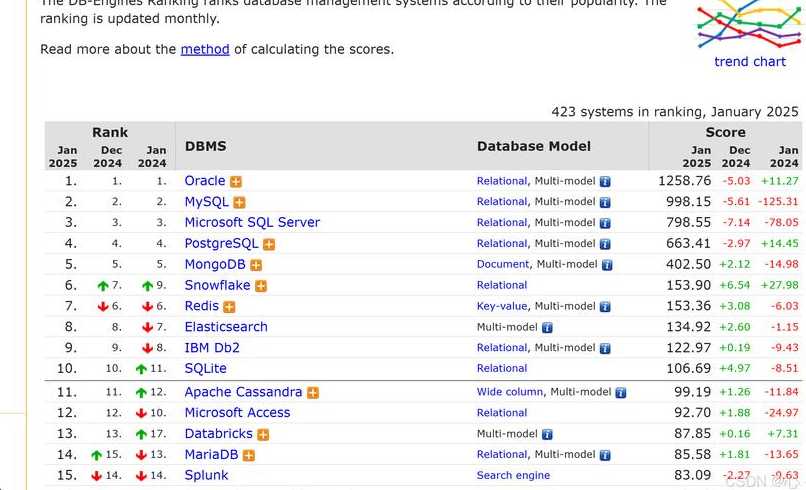The height and width of the screenshot is (490, 806).
Task: Open the multi-model info icon in MariaDB row
Action: (605, 455)
